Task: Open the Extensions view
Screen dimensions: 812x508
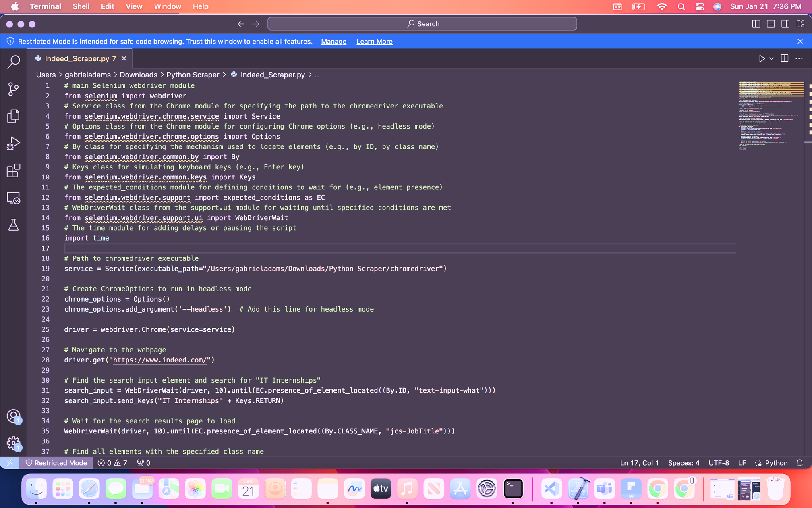Action: pyautogui.click(x=13, y=171)
